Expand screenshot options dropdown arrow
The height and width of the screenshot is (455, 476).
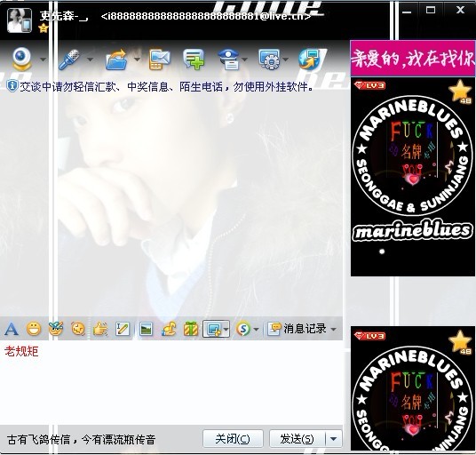[x=226, y=329]
